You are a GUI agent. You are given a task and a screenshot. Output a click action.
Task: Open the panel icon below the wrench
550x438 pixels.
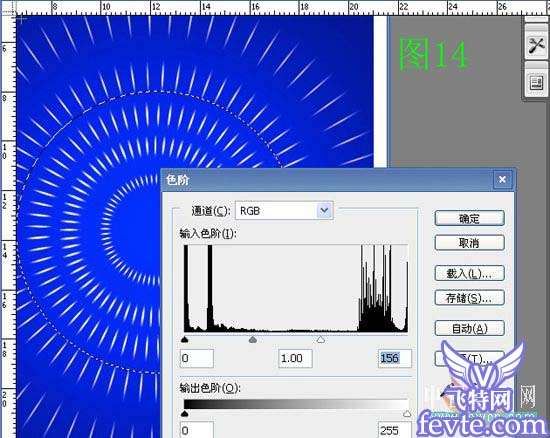536,83
